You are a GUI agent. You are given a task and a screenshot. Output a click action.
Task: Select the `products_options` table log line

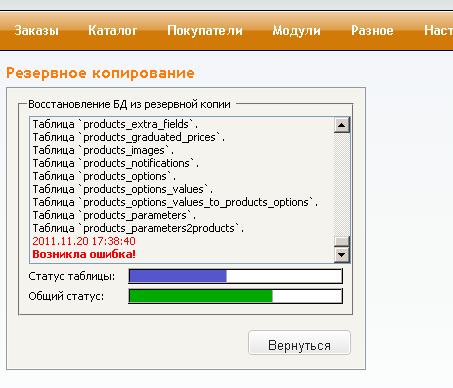pyautogui.click(x=104, y=176)
